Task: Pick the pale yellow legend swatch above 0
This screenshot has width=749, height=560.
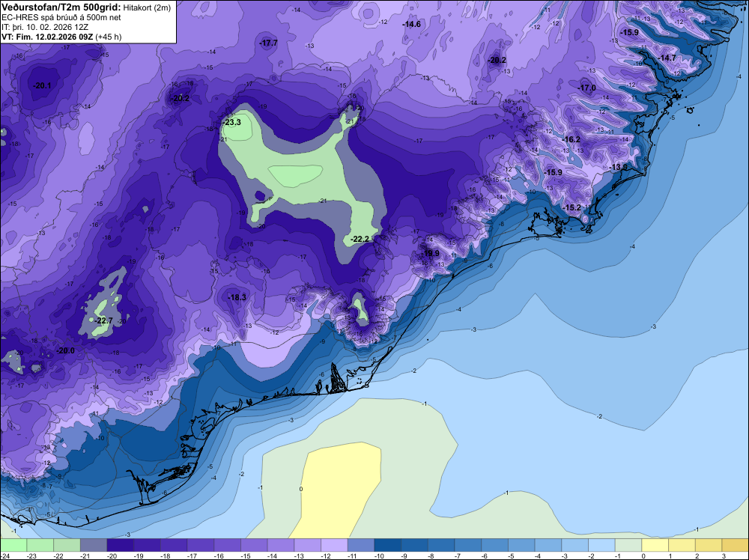Action: click(x=655, y=545)
